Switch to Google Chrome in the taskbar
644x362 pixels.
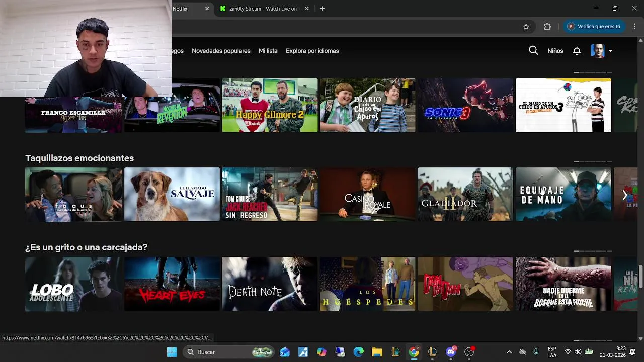[x=414, y=352]
